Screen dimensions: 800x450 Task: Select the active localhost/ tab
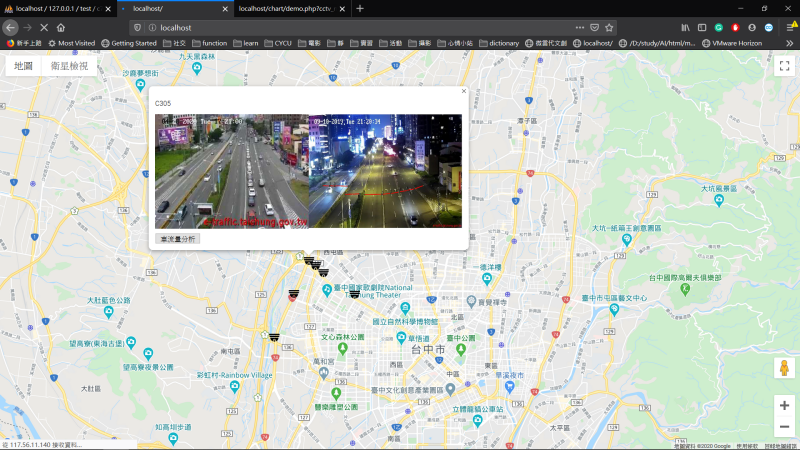point(175,9)
